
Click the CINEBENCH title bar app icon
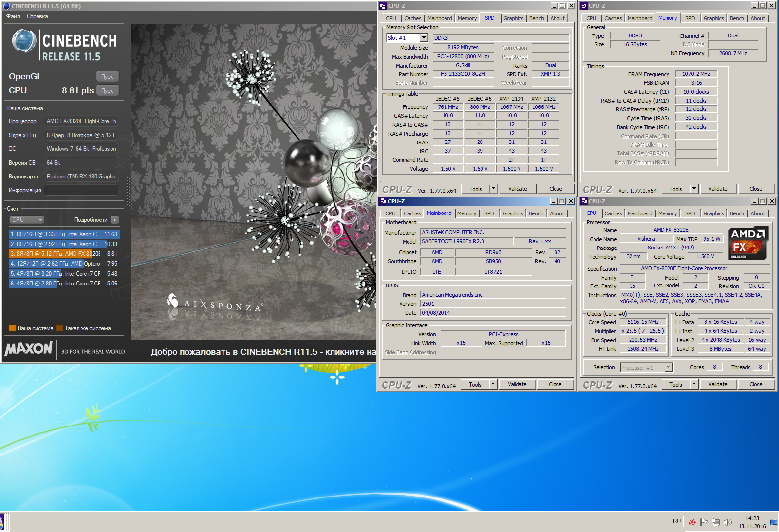point(7,6)
